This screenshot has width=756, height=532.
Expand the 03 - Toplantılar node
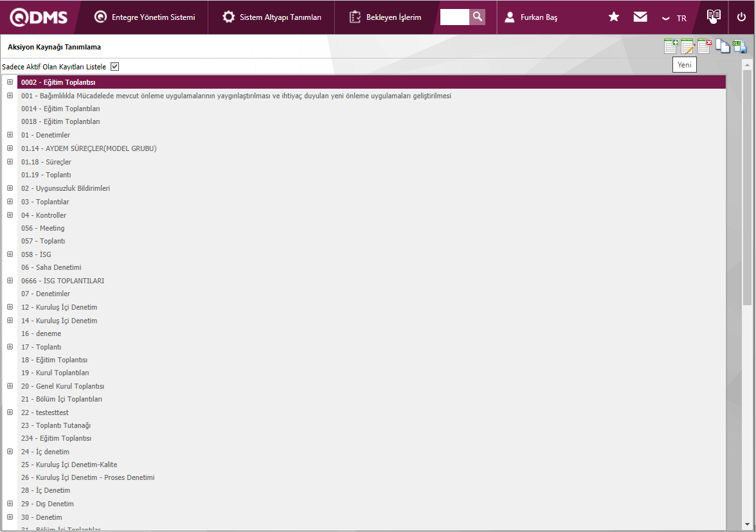coord(10,202)
